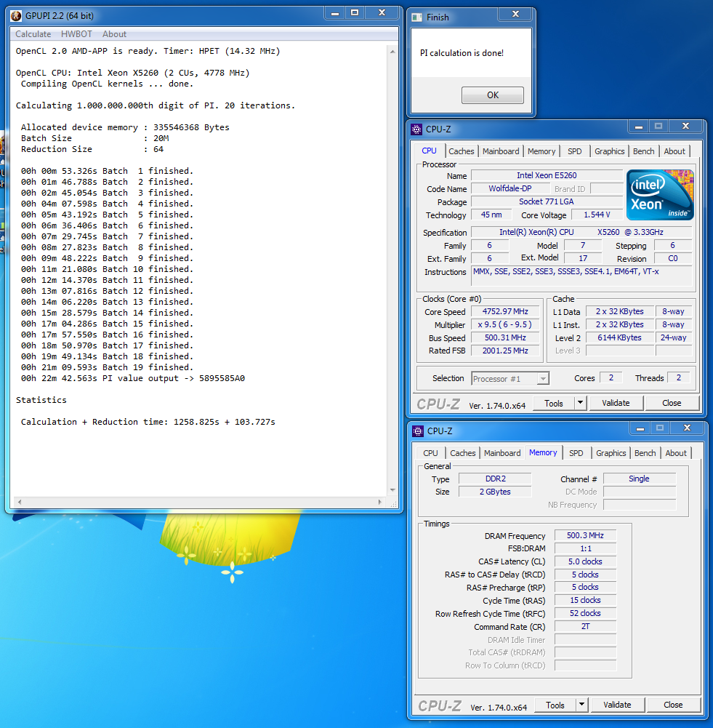Close the Finish dialog with X
The height and width of the screenshot is (728, 713).
(515, 14)
